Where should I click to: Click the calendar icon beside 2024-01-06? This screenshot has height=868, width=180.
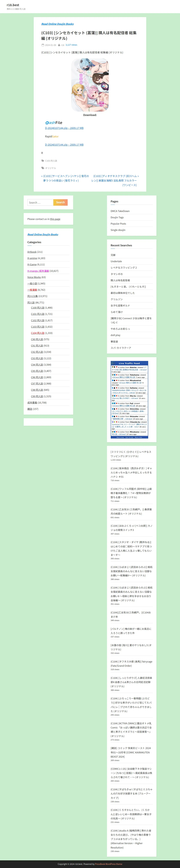[x=42, y=45]
